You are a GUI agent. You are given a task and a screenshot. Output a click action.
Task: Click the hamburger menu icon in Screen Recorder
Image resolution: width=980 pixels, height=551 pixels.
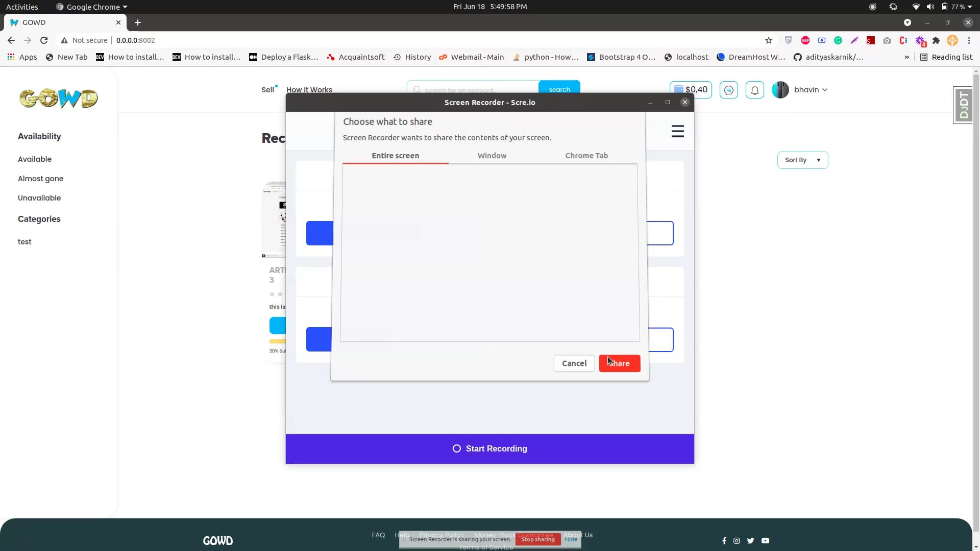pos(677,131)
